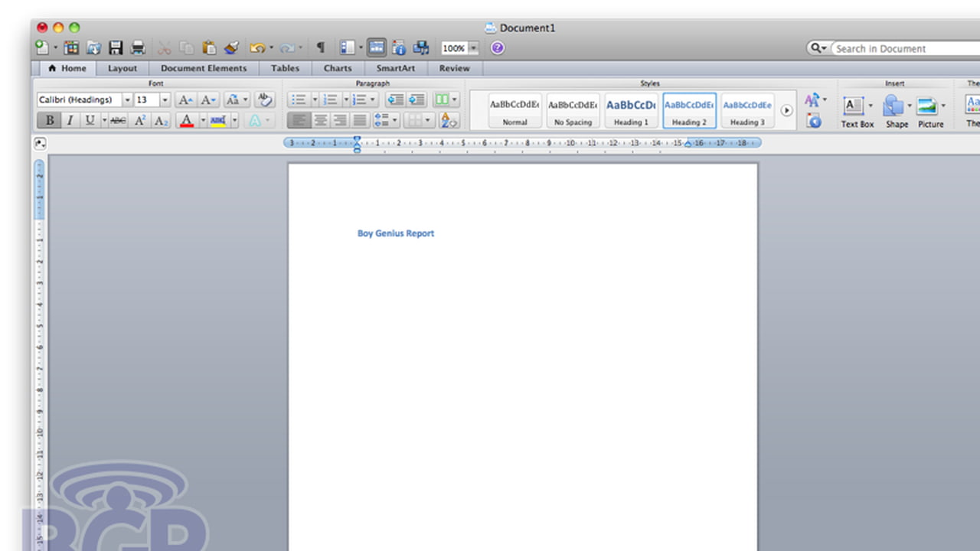Click the Copy icon
Screen dimensions: 980x551
[186, 47]
